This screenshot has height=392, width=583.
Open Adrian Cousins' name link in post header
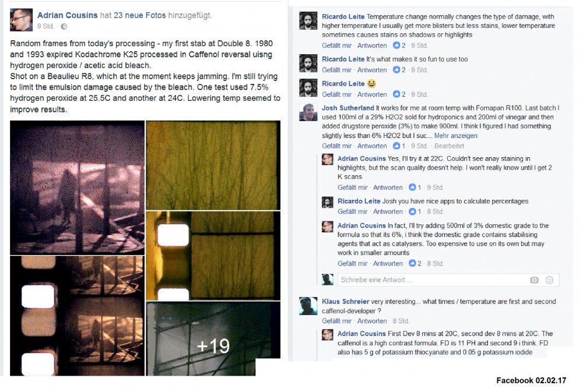67,15
